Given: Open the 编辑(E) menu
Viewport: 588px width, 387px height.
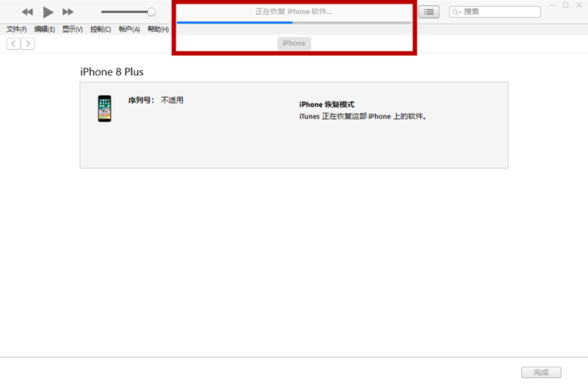Looking at the screenshot, I should point(45,29).
